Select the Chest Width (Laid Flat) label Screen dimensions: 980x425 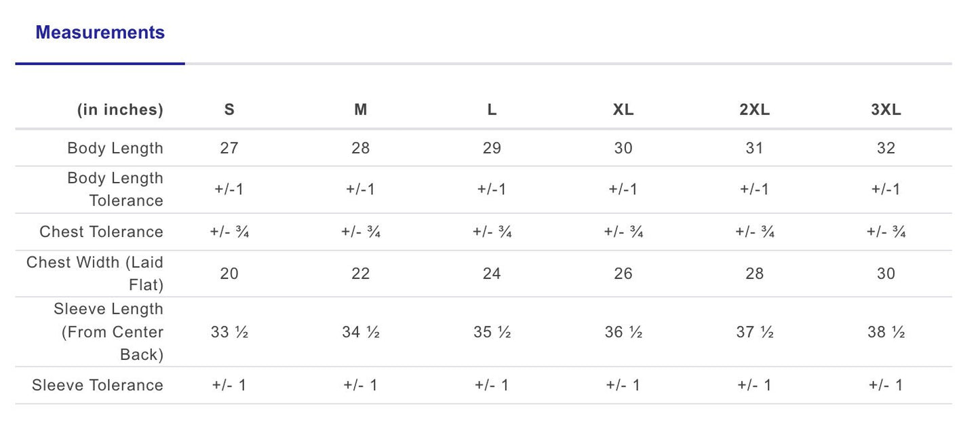tap(95, 273)
